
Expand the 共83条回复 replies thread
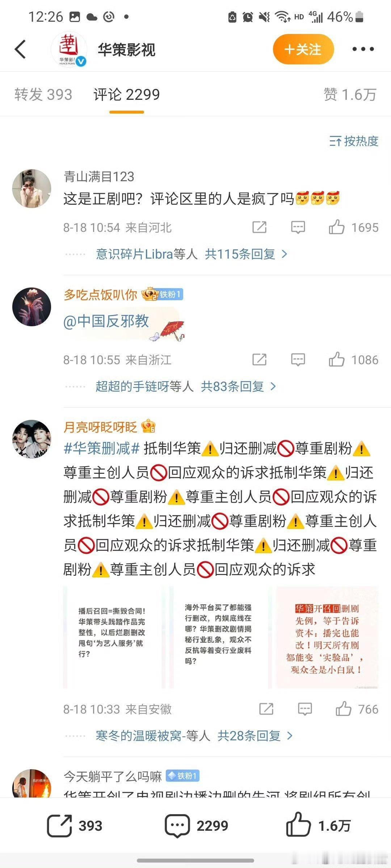click(239, 386)
